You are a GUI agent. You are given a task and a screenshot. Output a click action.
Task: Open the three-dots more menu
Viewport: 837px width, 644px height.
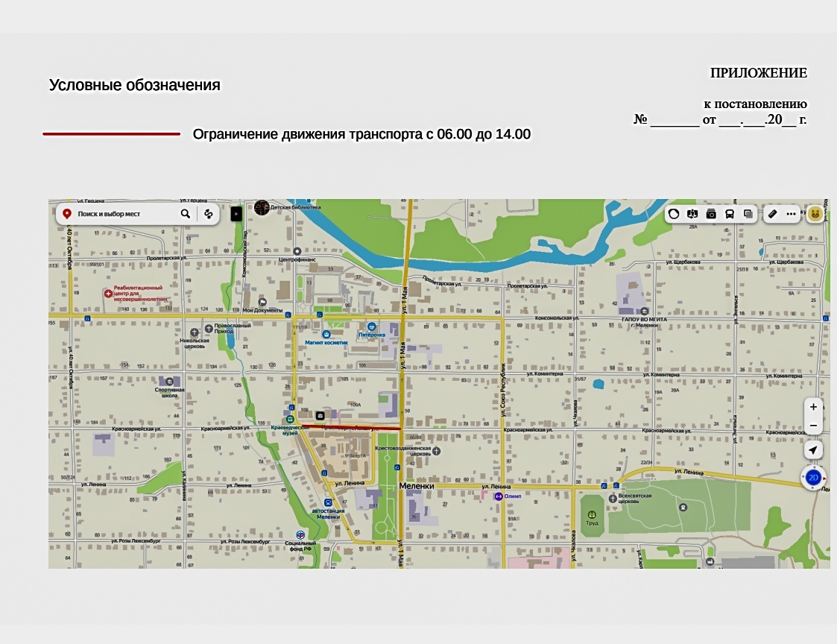pos(791,214)
